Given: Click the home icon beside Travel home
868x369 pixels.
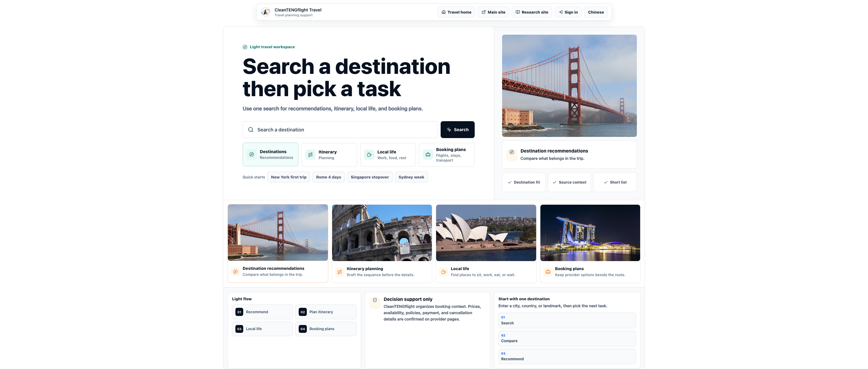Looking at the screenshot, I should click(444, 12).
